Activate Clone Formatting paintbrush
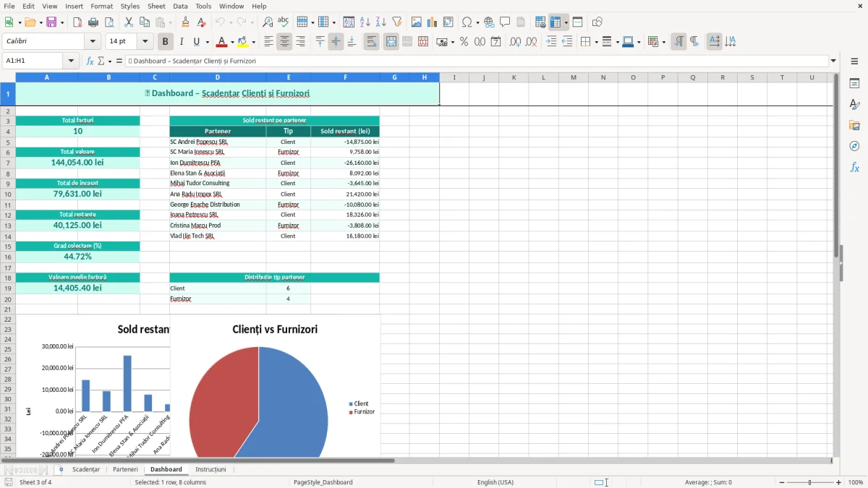Screen dimensions: 868x488 [186, 22]
